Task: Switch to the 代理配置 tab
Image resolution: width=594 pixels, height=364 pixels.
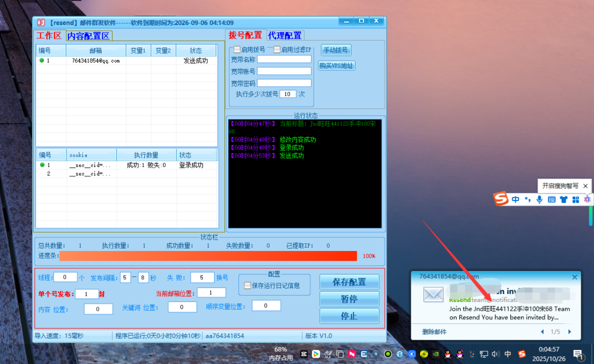Action: click(x=284, y=35)
